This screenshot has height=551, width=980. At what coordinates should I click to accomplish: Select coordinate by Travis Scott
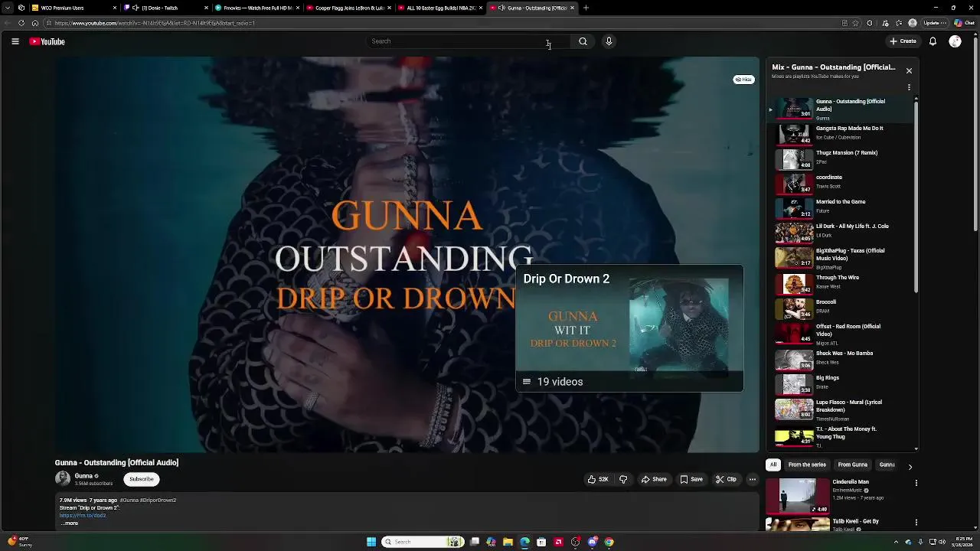(842, 182)
